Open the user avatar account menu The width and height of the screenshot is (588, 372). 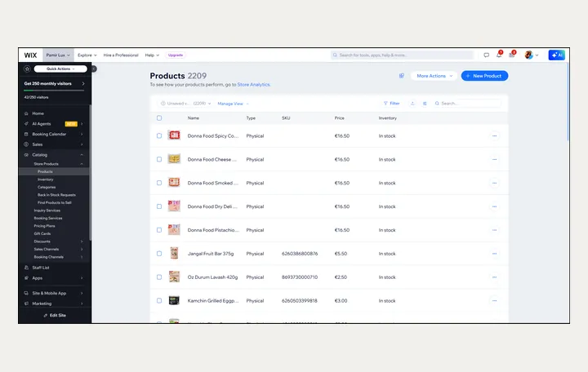532,55
